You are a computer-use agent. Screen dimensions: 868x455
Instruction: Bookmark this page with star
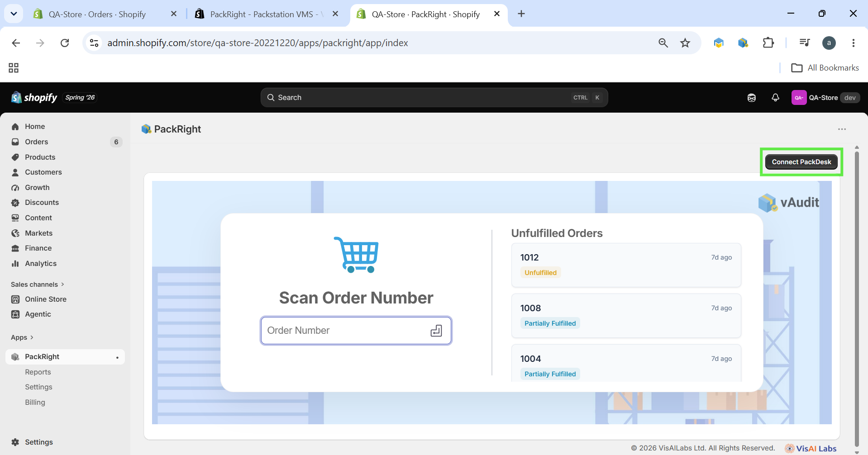click(x=685, y=43)
